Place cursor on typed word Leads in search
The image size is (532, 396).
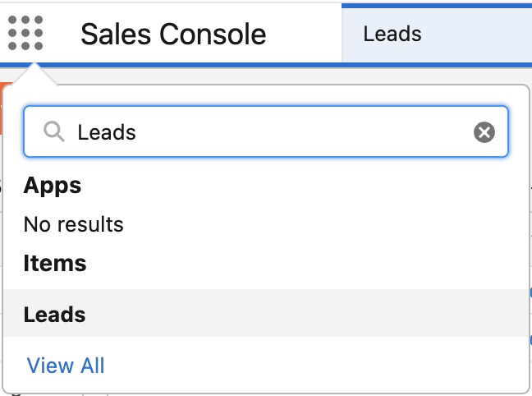click(107, 132)
